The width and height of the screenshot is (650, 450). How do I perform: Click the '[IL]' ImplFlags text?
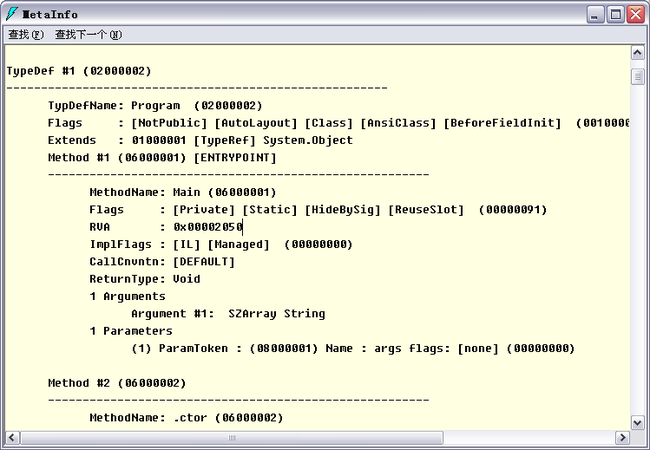click(x=187, y=244)
